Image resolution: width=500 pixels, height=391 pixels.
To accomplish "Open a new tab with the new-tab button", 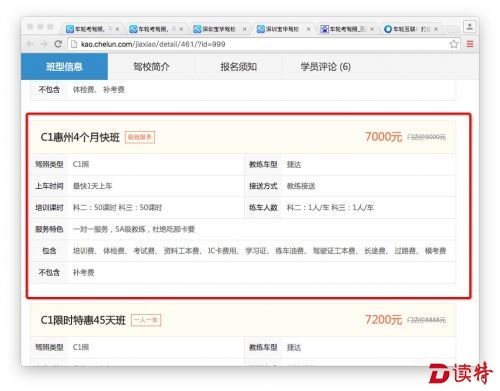I will 452,29.
